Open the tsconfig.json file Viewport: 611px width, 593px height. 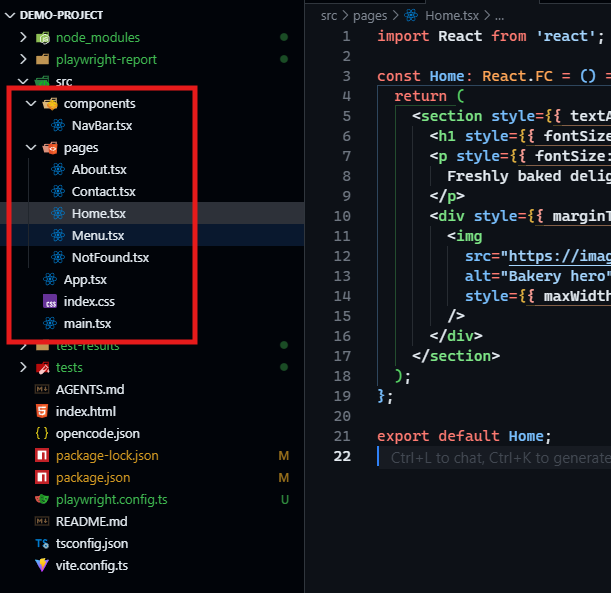[x=92, y=544]
